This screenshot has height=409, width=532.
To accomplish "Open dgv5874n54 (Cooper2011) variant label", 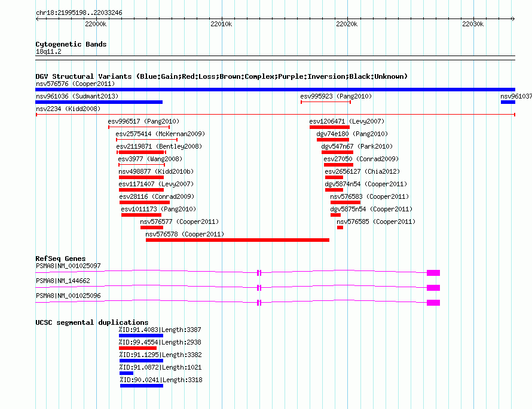I will [366, 184].
